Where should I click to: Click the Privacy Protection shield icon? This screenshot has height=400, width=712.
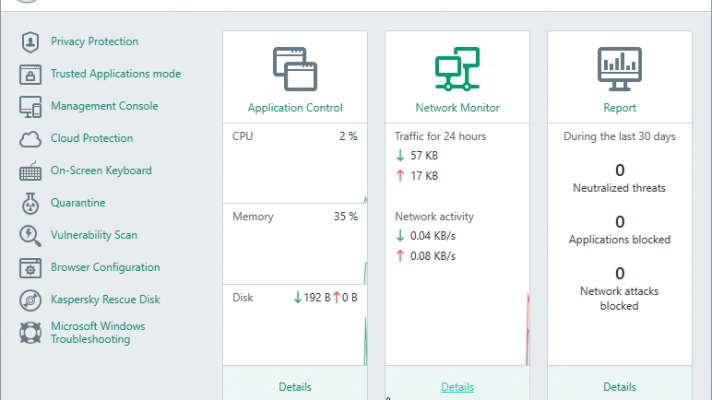(30, 42)
